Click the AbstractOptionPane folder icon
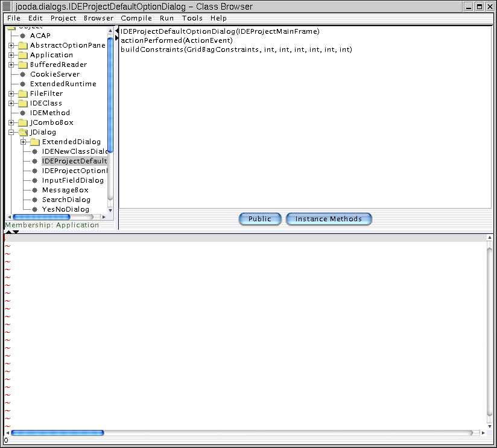The height and width of the screenshot is (448, 497). (x=23, y=46)
